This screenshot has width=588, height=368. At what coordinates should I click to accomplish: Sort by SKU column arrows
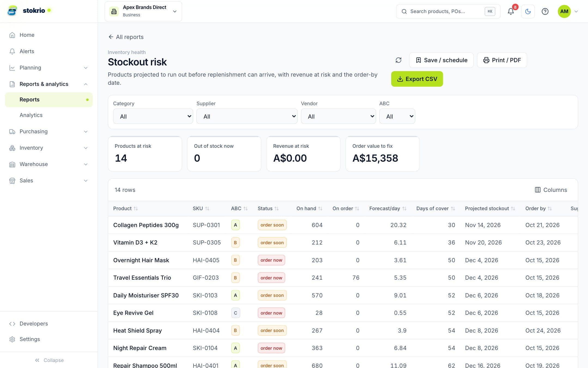click(x=207, y=209)
